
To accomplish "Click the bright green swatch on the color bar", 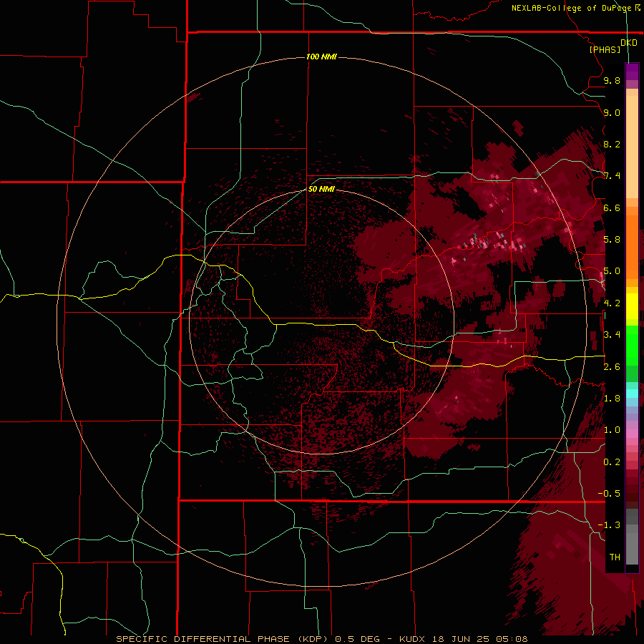I will pyautogui.click(x=632, y=346).
